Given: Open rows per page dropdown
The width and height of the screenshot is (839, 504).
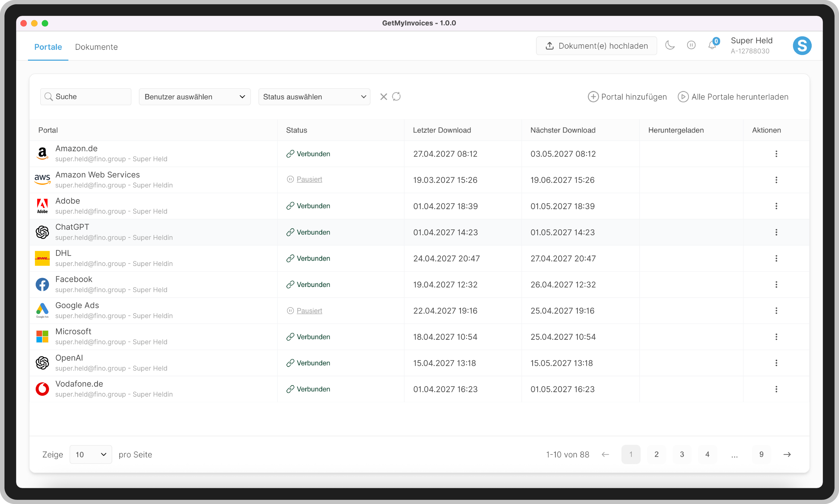Looking at the screenshot, I should point(91,454).
